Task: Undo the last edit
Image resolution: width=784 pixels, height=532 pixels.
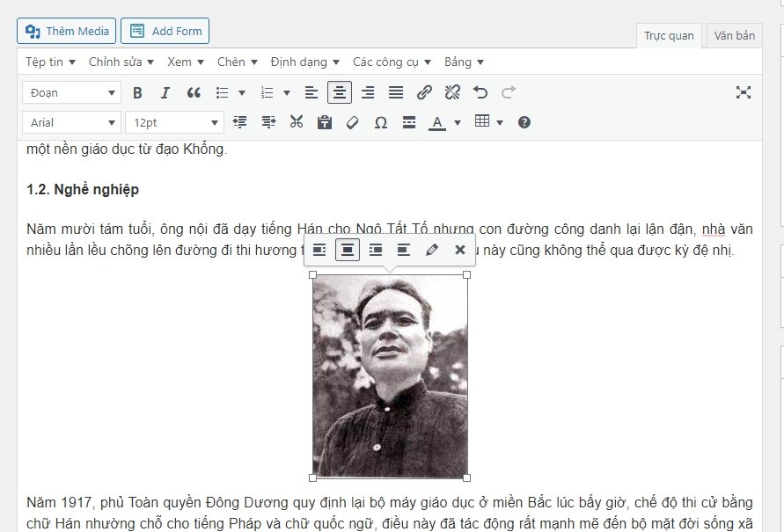Action: click(480, 92)
